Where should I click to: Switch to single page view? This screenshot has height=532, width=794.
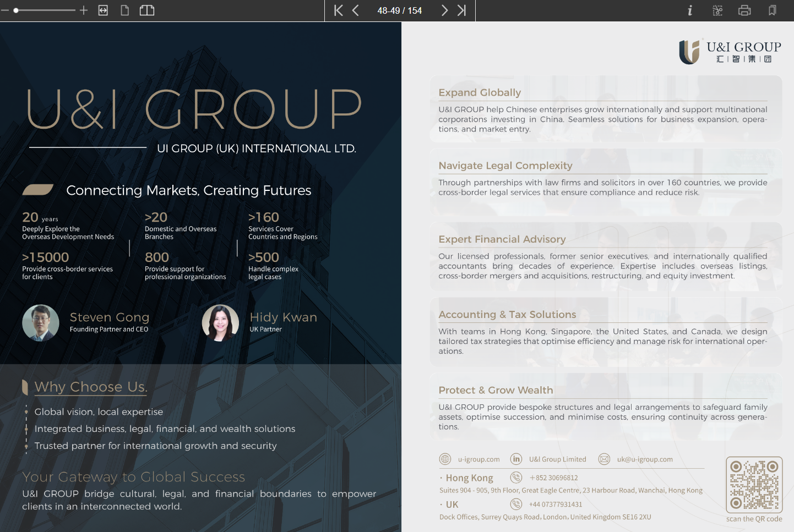coord(125,10)
